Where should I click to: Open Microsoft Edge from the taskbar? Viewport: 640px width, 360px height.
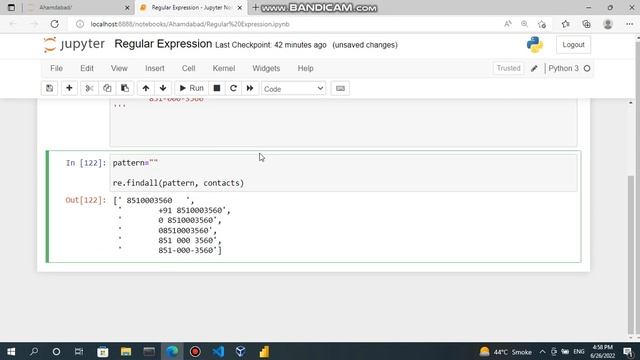172,351
